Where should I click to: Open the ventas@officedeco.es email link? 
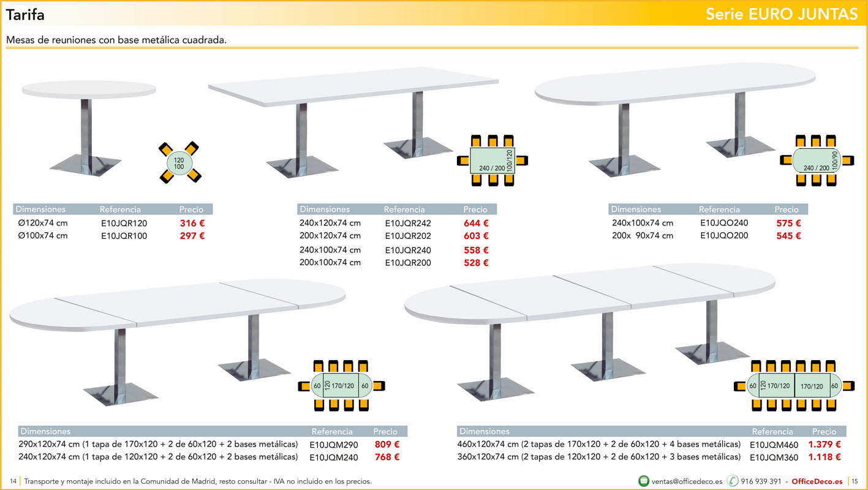[687, 481]
